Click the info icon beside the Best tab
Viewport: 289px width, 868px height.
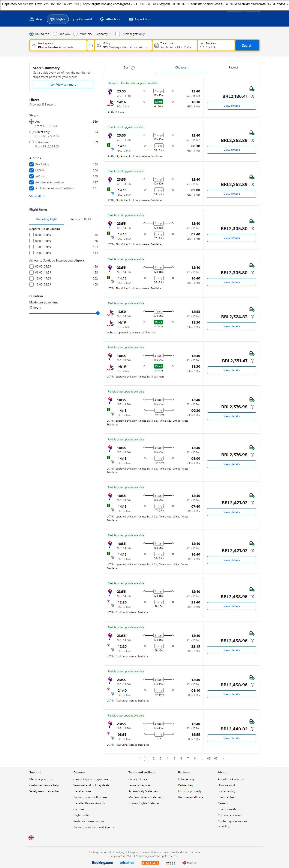133,68
